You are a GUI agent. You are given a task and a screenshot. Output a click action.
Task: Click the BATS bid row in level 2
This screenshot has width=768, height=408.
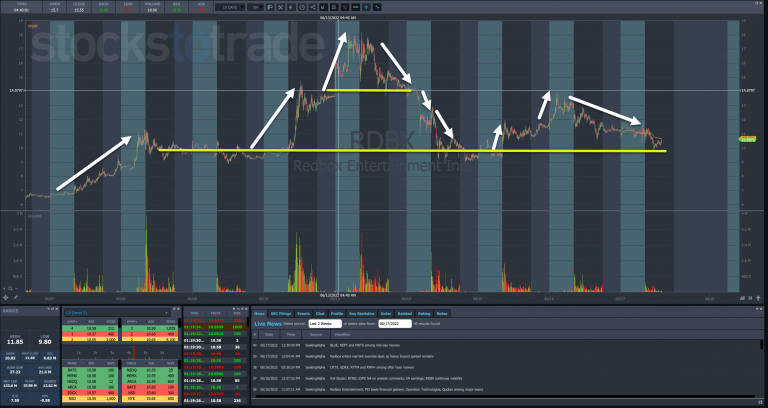[x=91, y=370]
